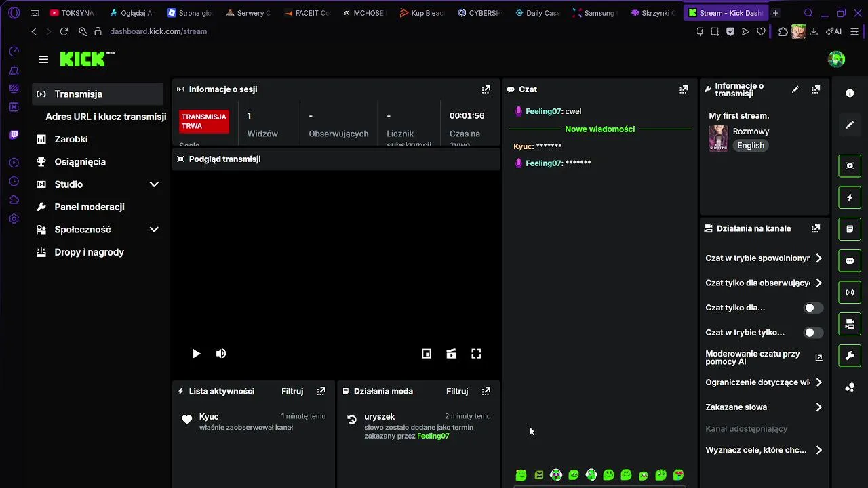Click theater mode icon in stream preview
This screenshot has width=868, height=488.
tap(451, 354)
